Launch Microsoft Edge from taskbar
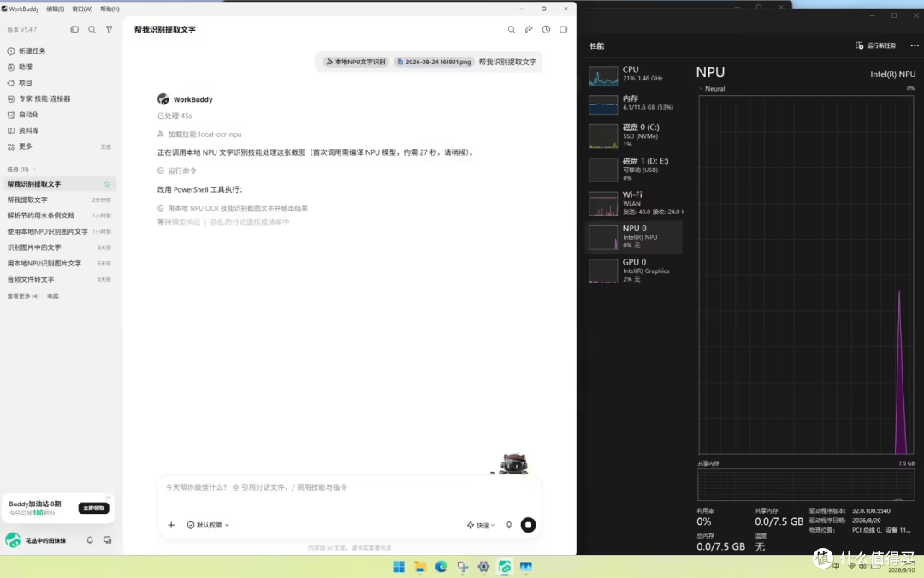Viewport: 924px width, 578px height. coord(441,567)
